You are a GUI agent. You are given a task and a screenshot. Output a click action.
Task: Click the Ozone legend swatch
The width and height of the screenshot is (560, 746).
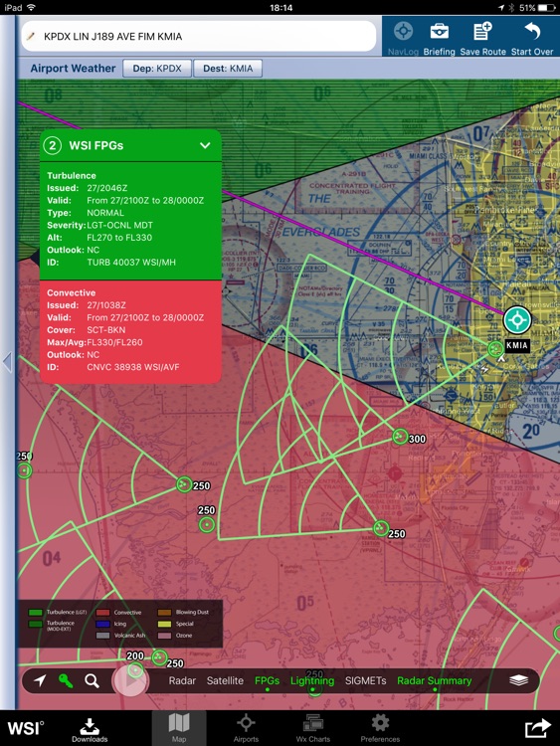[165, 636]
